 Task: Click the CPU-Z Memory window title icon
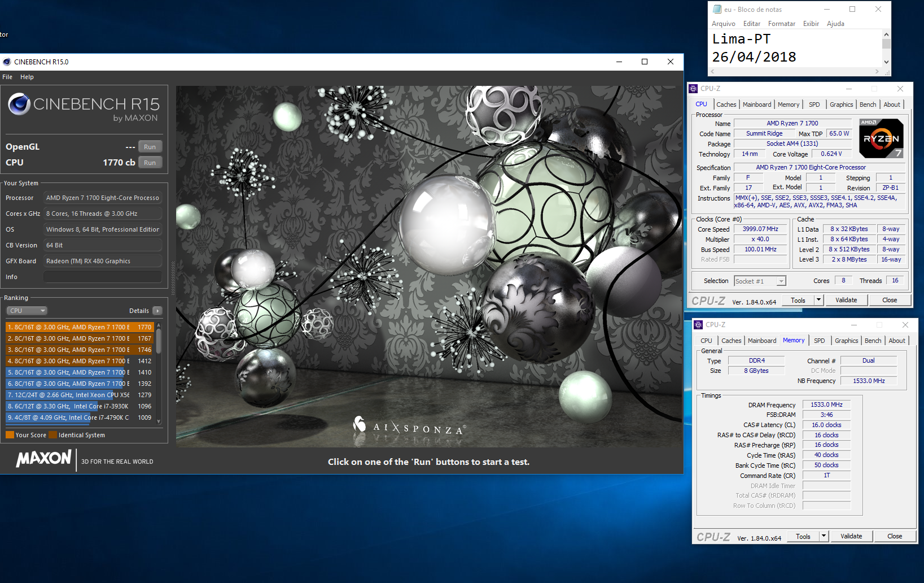pos(698,325)
